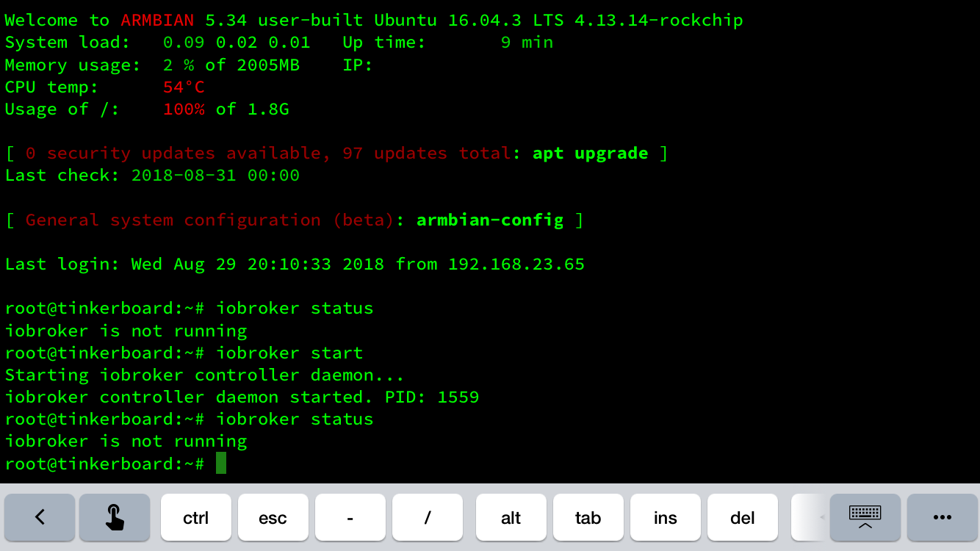Viewport: 980px width, 551px height.
Task: Tap the slash (/) key
Action: point(428,517)
